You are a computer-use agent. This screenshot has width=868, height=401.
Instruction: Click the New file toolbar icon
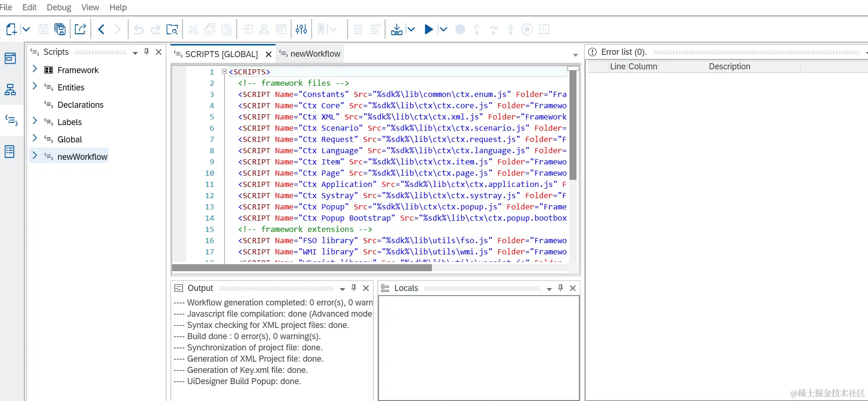(x=11, y=29)
